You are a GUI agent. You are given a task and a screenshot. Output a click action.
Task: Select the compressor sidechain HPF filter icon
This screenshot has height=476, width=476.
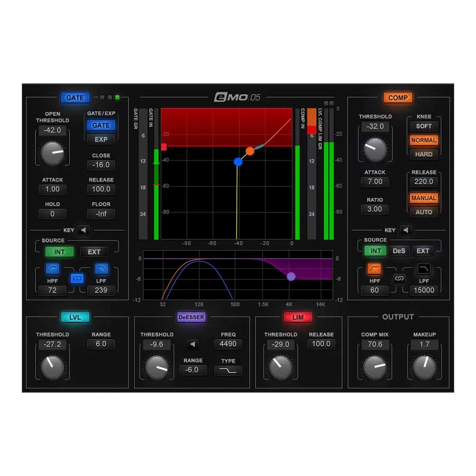point(374,269)
